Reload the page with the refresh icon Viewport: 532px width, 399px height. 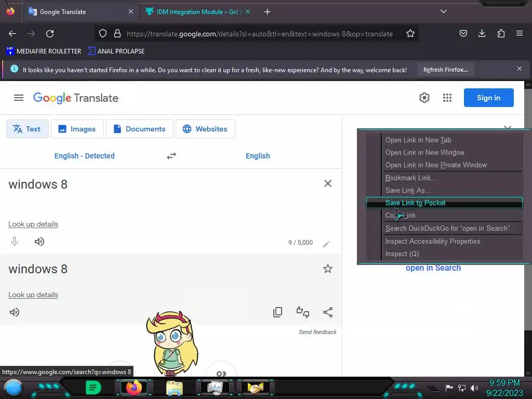[x=50, y=34]
